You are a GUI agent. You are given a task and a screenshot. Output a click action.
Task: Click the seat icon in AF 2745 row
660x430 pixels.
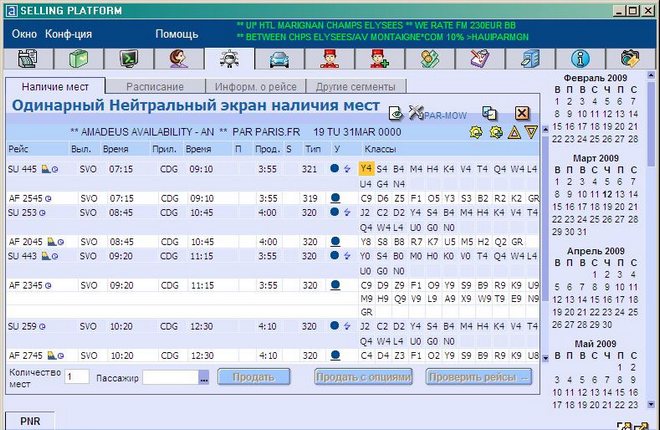[51, 356]
